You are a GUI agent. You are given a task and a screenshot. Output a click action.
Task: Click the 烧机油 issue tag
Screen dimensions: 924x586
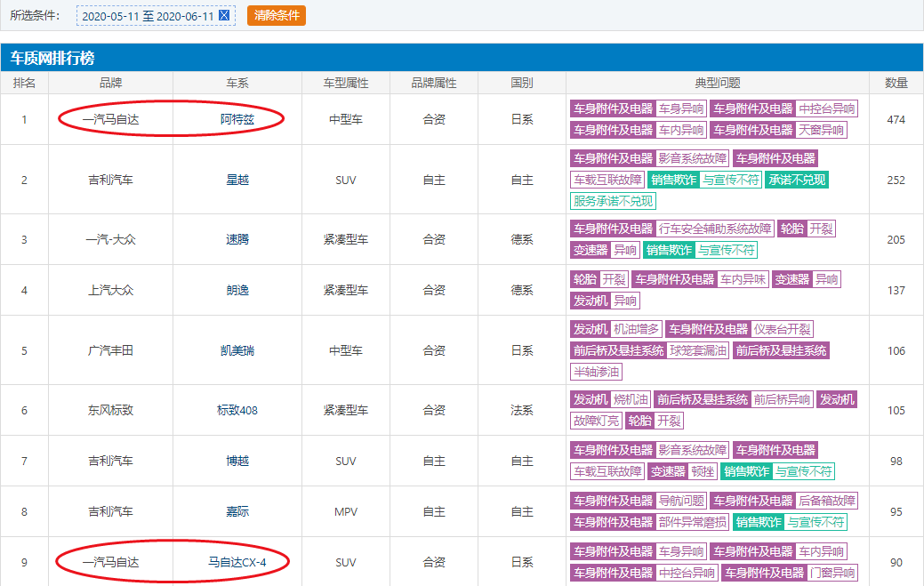(630, 400)
